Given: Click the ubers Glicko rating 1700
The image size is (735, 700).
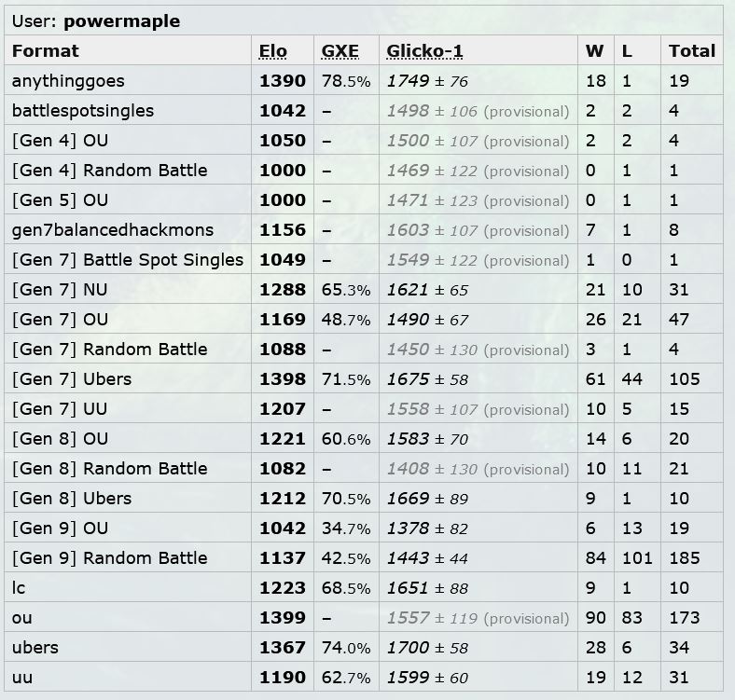Looking at the screenshot, I should 408,648.
